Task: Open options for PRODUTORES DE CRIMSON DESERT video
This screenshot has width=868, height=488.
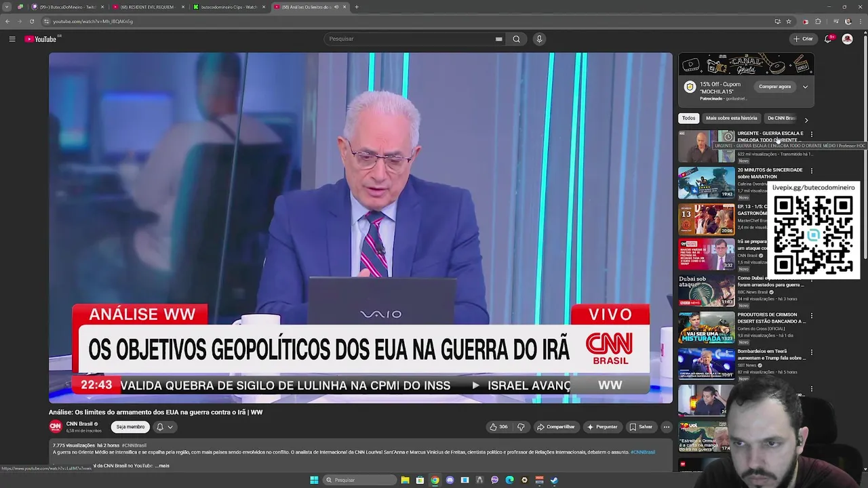Action: click(x=811, y=316)
